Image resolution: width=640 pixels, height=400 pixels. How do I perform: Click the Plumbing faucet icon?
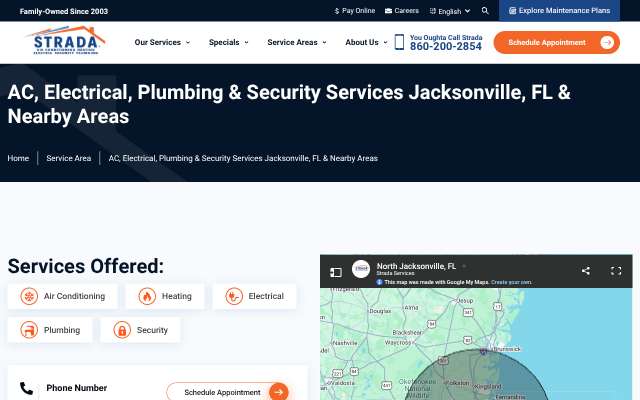[29, 330]
